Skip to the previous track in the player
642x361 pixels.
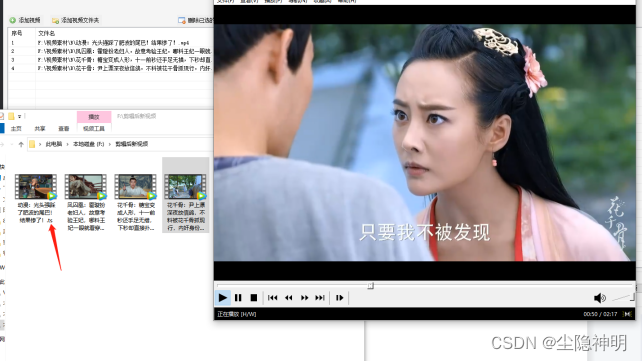[273, 298]
